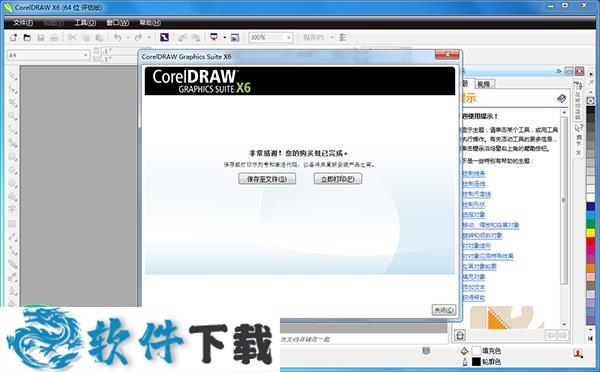Screen dimensions: 600x372
Task: Pick the green swatch in color palette
Action: [591, 224]
